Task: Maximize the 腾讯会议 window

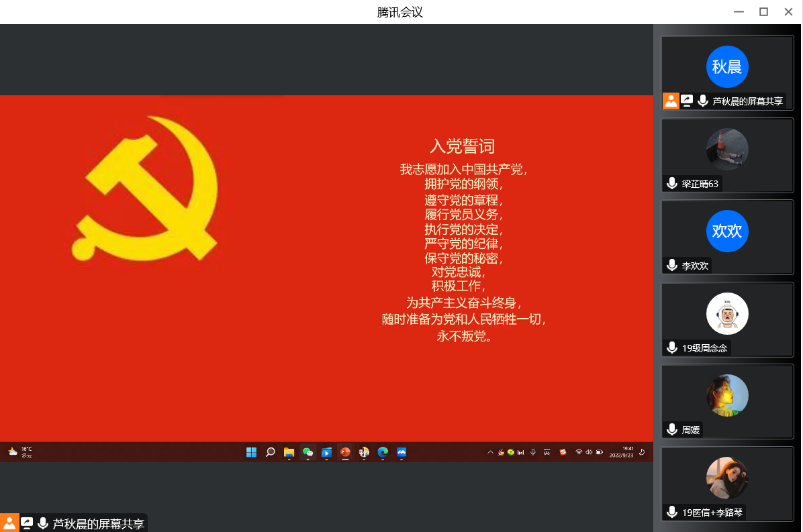Action: (763, 12)
